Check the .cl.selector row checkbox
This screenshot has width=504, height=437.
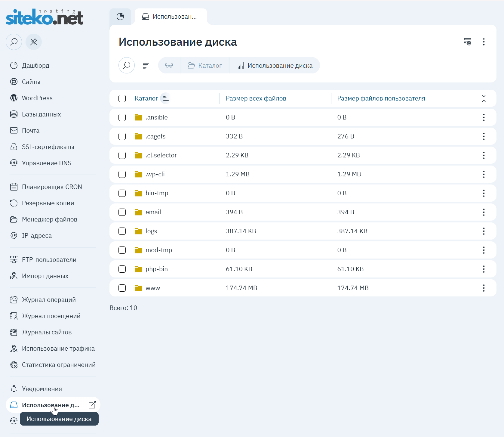tap(122, 155)
